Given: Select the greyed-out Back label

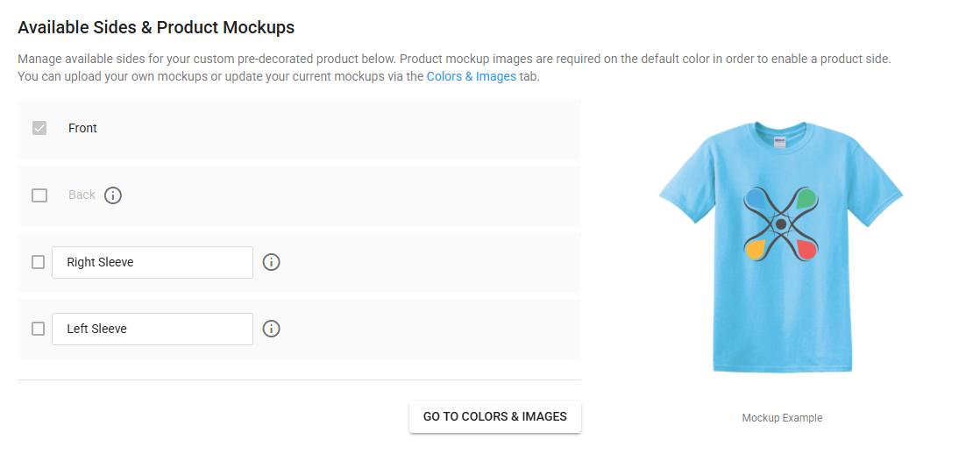Looking at the screenshot, I should [x=82, y=195].
